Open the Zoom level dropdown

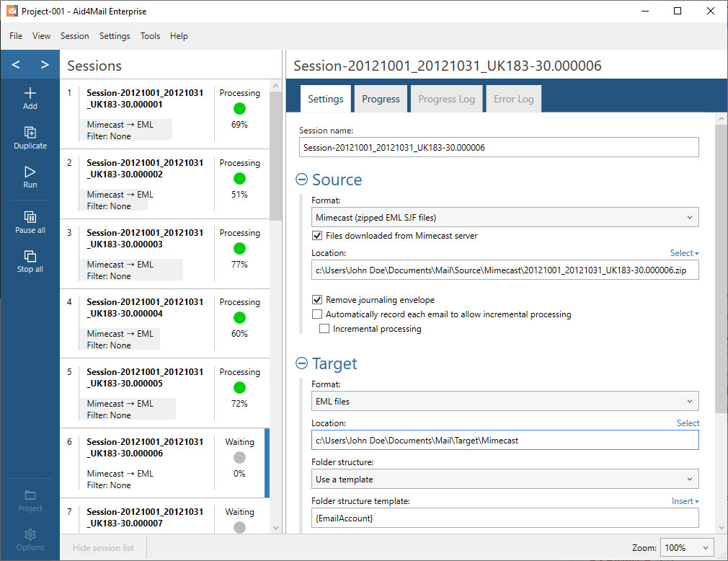(687, 547)
